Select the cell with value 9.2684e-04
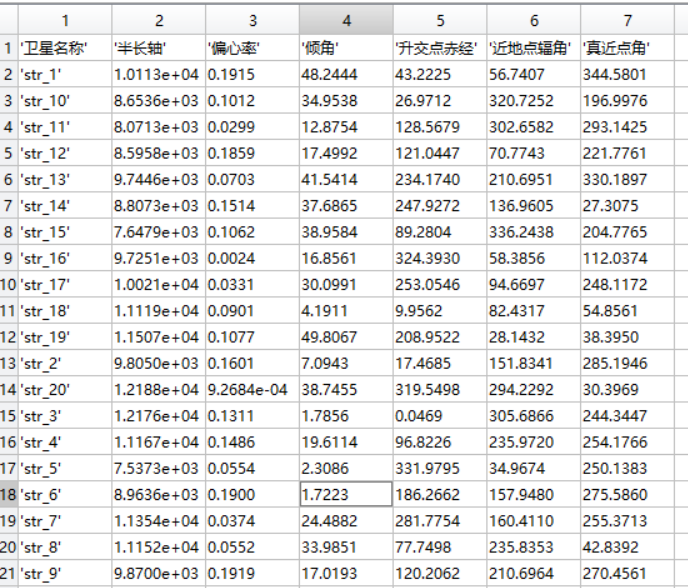 [252, 389]
